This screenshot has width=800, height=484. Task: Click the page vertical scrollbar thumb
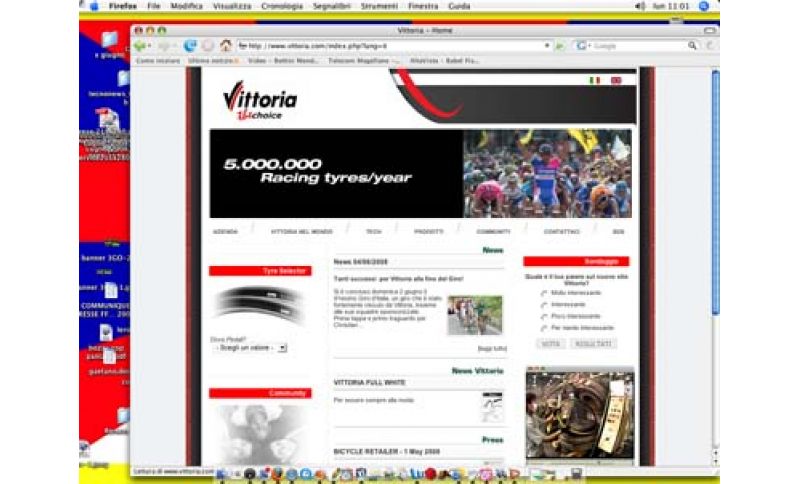[715, 193]
